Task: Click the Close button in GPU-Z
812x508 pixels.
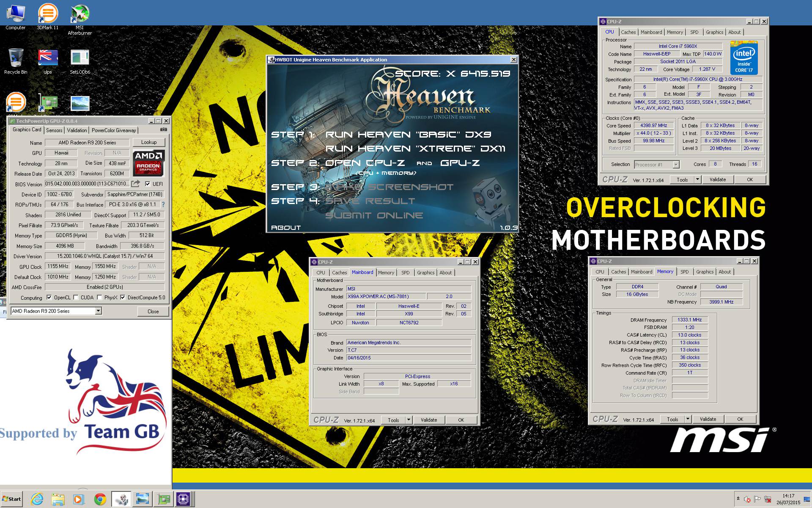Action: click(x=153, y=311)
